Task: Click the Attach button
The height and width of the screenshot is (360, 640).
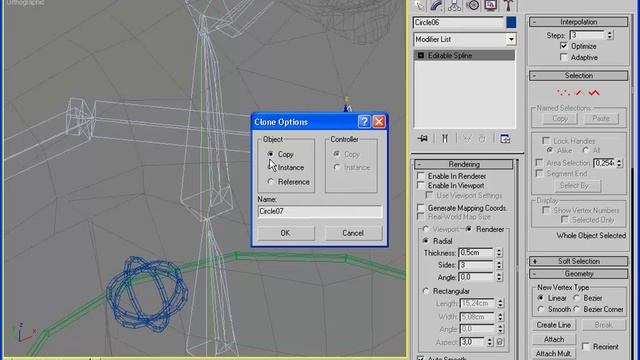Action: (x=553, y=339)
